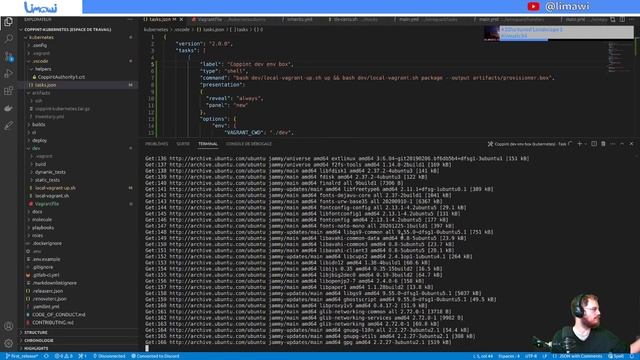Open Run and Debug view
The image size is (640, 360).
click(x=8, y=74)
